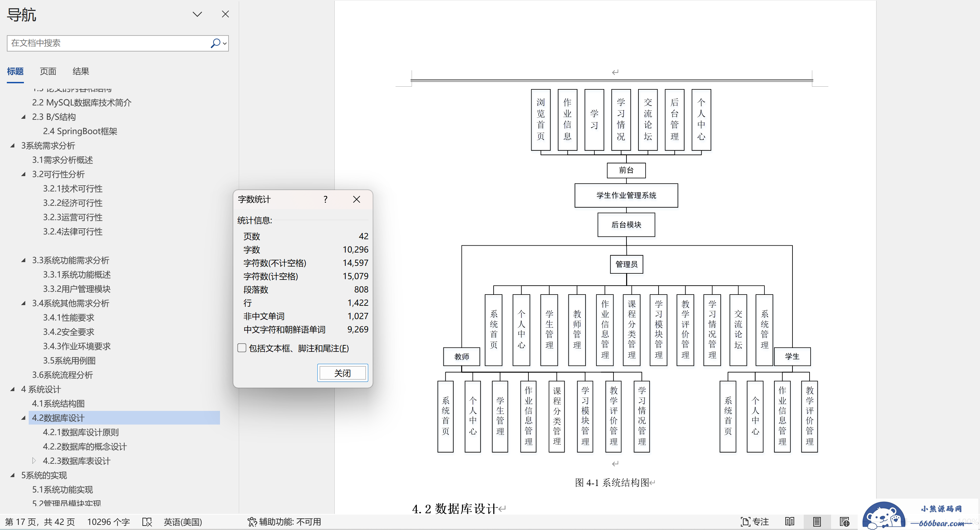Switch to 结果 tab
This screenshot has width=980, height=530.
tap(81, 71)
